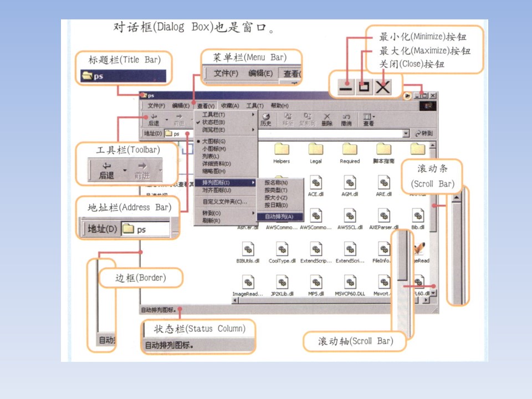Open the 帮助(H) menu
The image size is (532, 399).
[279, 106]
